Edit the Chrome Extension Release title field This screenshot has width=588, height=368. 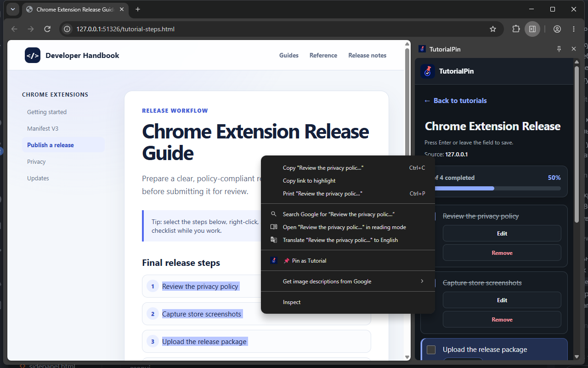pyautogui.click(x=493, y=126)
